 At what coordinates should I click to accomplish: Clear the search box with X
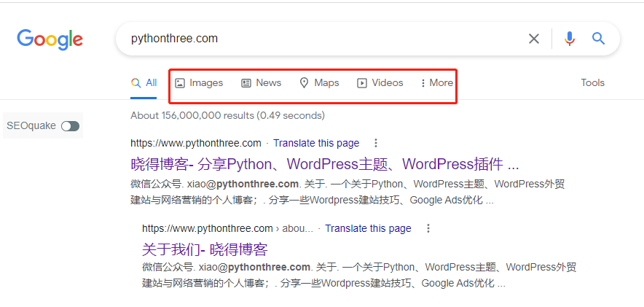coord(533,39)
